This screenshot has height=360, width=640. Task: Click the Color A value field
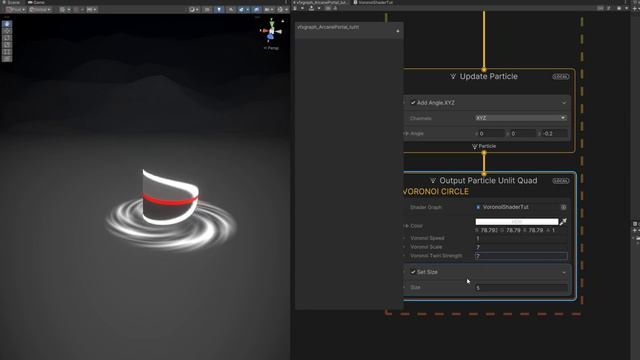pyautogui.click(x=559, y=231)
